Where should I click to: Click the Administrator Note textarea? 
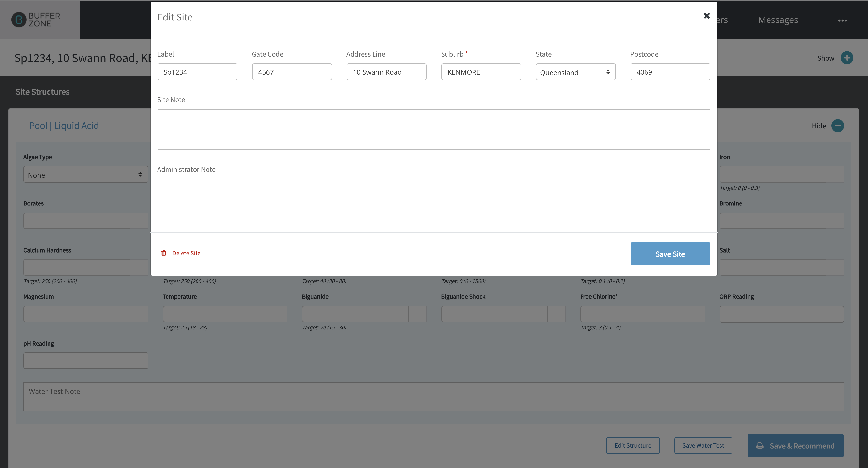click(x=434, y=199)
